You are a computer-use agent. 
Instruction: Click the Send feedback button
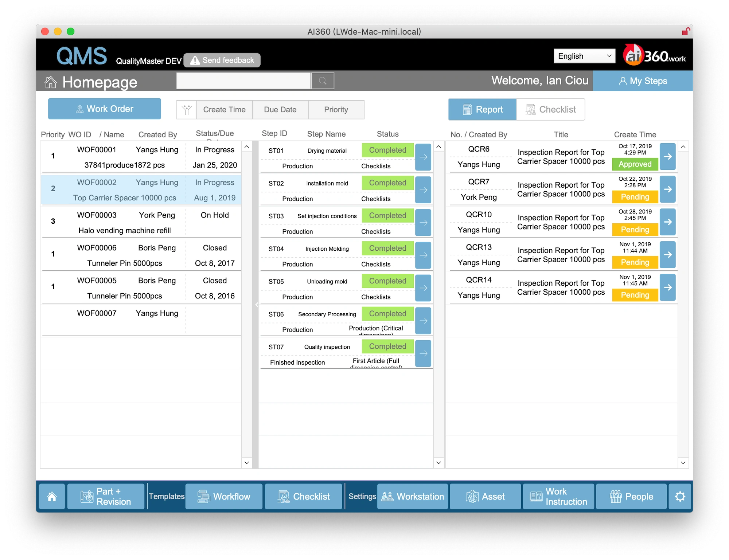coord(222,60)
